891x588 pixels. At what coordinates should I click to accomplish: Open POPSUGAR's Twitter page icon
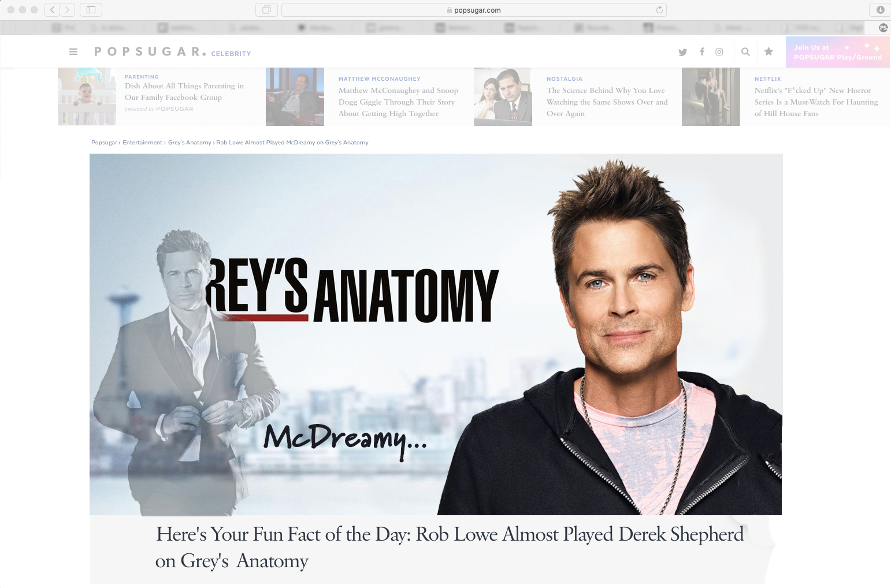[x=682, y=52]
